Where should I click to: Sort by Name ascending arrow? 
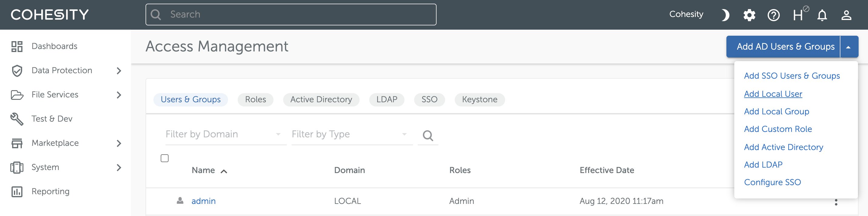pyautogui.click(x=224, y=171)
